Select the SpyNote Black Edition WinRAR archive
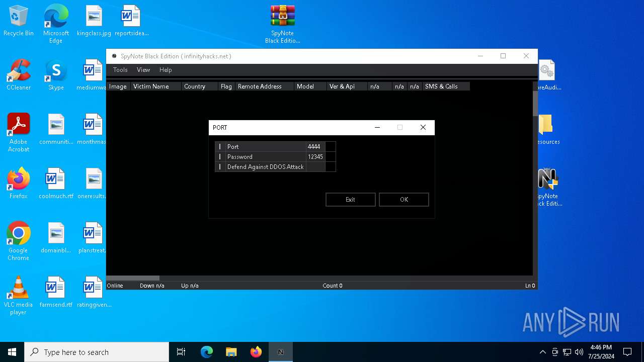 point(282,24)
